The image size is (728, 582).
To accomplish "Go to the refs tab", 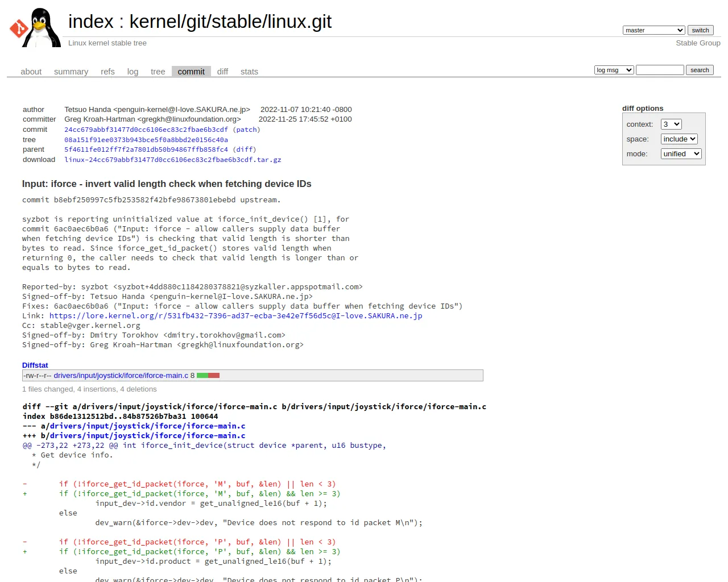I will (107, 72).
